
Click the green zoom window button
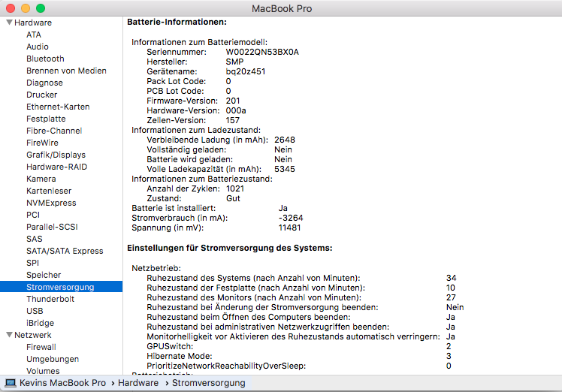click(41, 8)
